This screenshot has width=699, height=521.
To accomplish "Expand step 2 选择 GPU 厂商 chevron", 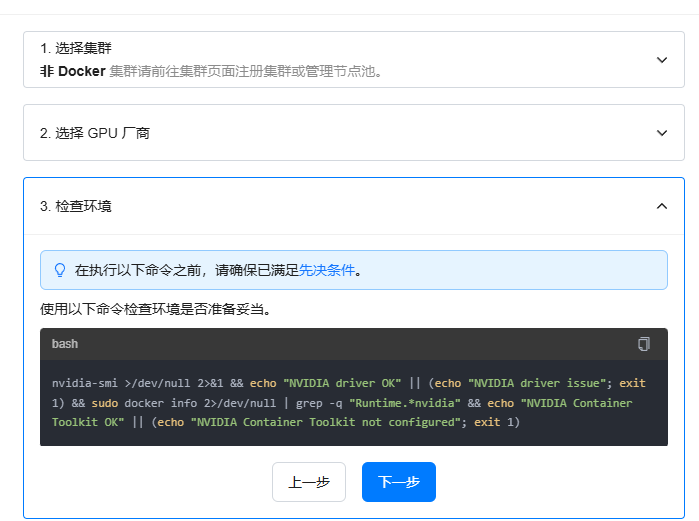I will pyautogui.click(x=662, y=133).
